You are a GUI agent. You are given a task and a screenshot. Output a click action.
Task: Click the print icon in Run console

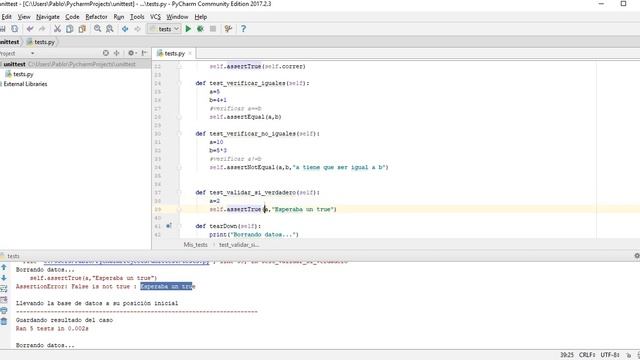click(x=4, y=311)
